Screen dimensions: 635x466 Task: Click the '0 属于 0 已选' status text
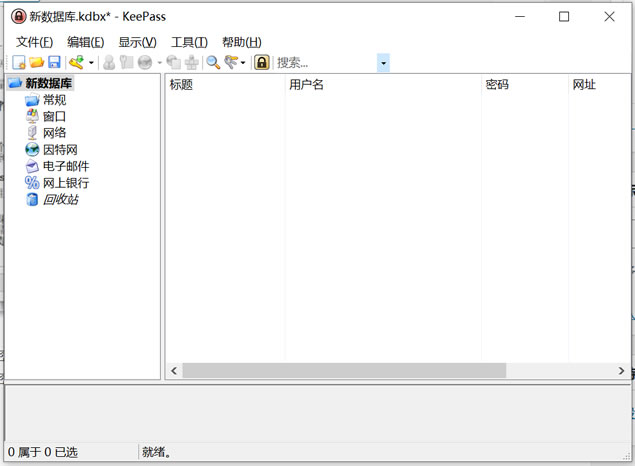pos(43,452)
